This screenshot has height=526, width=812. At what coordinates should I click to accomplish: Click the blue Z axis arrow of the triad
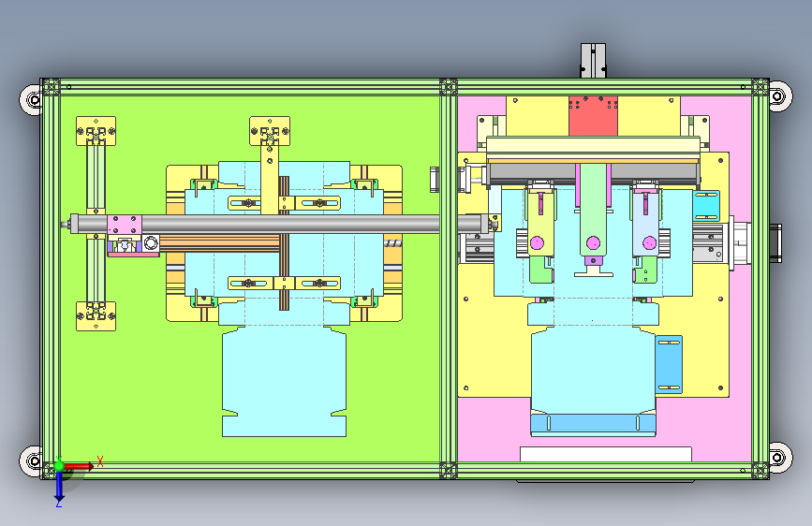tap(59, 487)
